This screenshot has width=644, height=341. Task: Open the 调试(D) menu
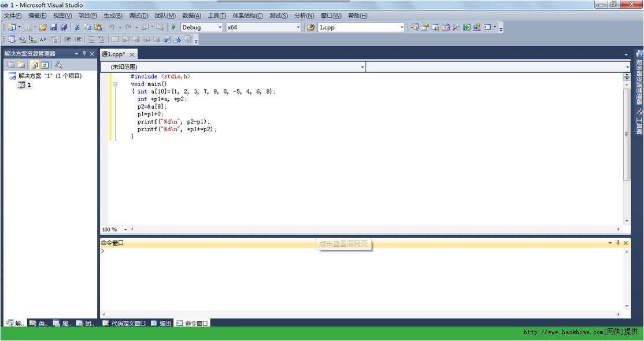pyautogui.click(x=138, y=16)
